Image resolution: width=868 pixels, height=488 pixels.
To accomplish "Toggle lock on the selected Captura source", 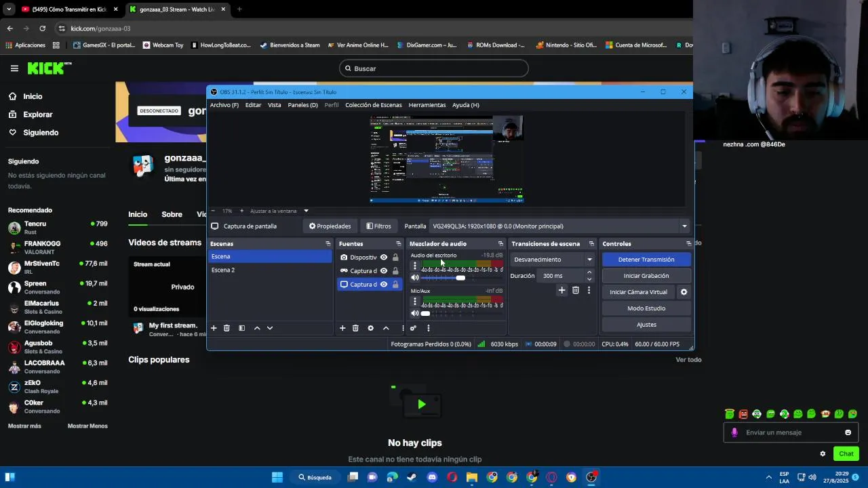I will 395,285.
